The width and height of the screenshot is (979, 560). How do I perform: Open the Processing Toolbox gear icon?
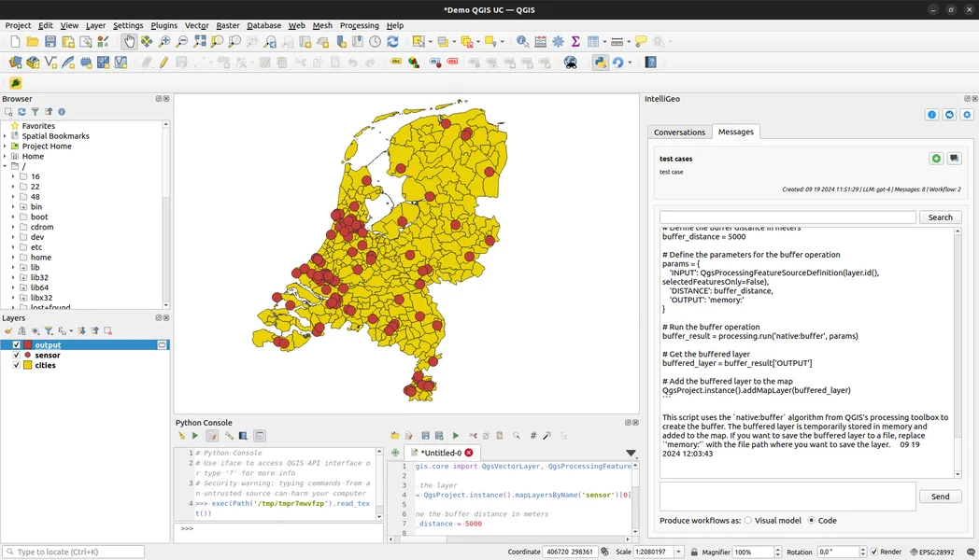559,42
